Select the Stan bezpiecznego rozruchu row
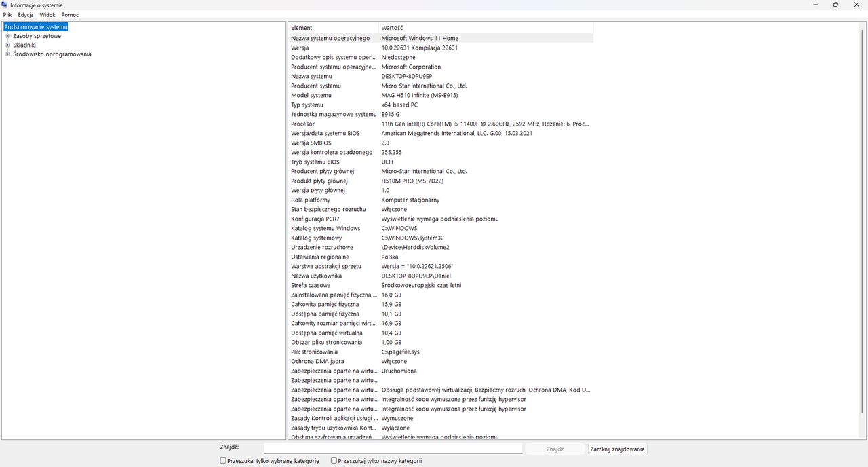 pyautogui.click(x=441, y=210)
